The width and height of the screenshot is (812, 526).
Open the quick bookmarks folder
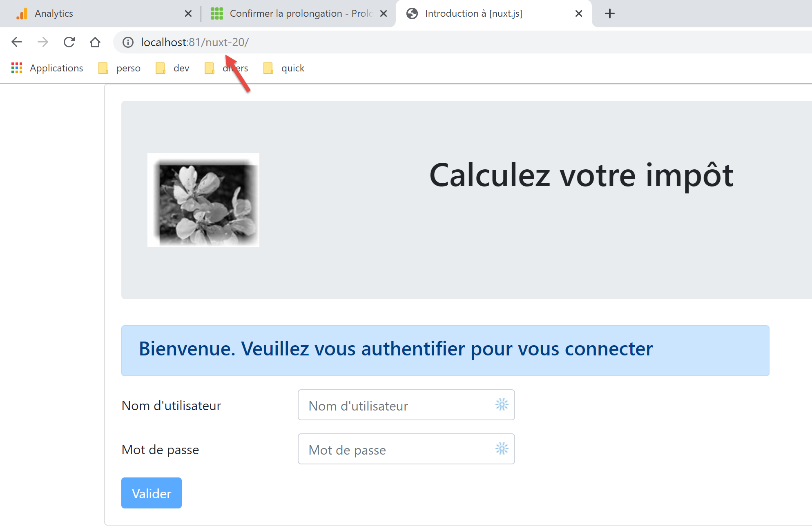[284, 68]
